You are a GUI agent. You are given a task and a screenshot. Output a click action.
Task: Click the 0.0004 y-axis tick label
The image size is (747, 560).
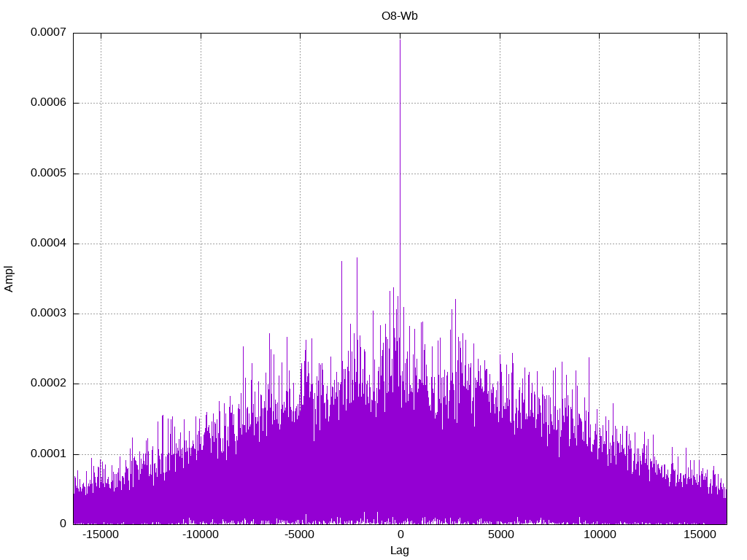[48, 244]
